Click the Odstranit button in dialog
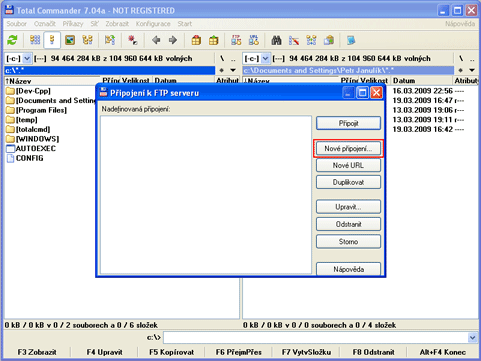Image resolution: width=481 pixels, height=361 pixels. click(x=348, y=224)
